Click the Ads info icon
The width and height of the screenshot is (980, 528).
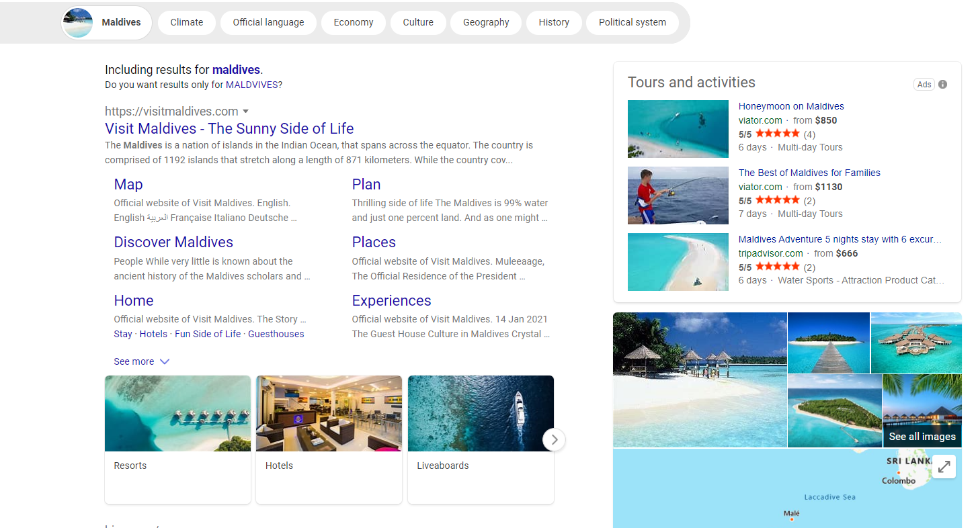[x=942, y=84]
